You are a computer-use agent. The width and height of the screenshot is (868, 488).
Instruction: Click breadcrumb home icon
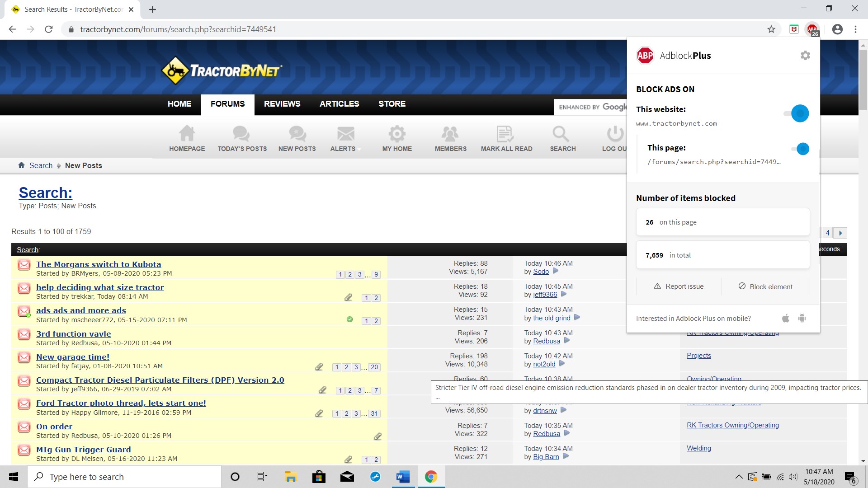[x=21, y=165]
